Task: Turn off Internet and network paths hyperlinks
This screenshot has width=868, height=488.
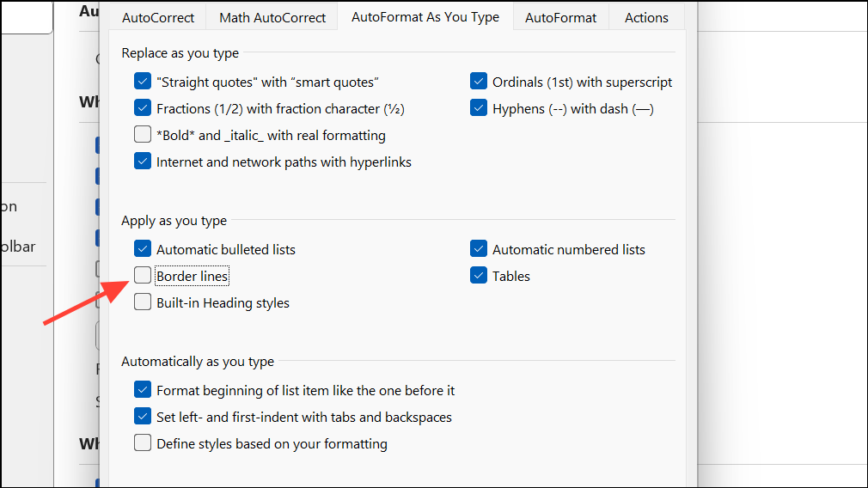Action: click(143, 162)
